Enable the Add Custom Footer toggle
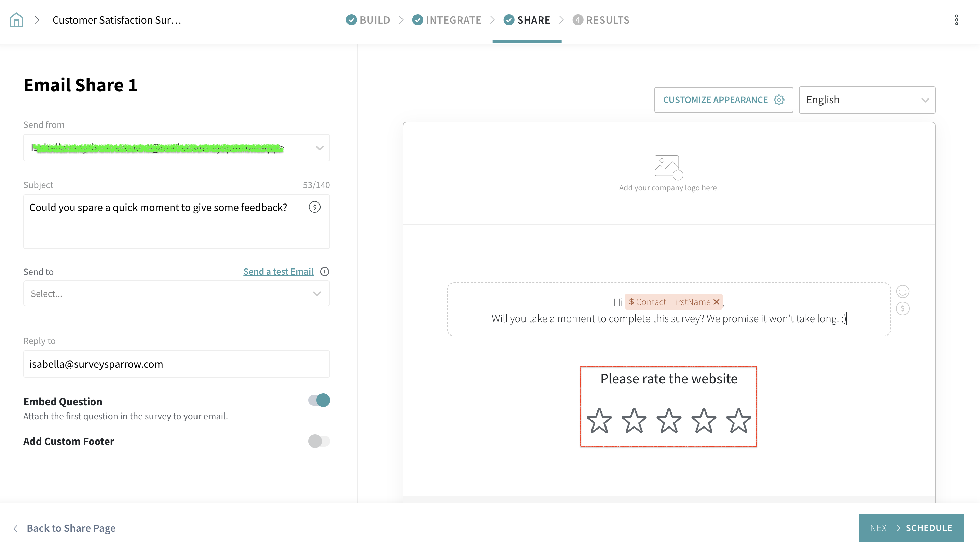Screen dimensions: 980x552 319,441
